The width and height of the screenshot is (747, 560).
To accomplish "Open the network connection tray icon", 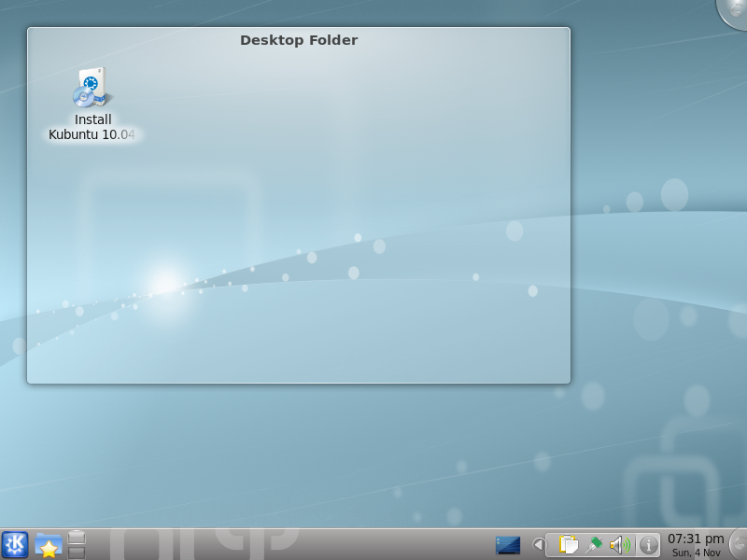I will [594, 545].
